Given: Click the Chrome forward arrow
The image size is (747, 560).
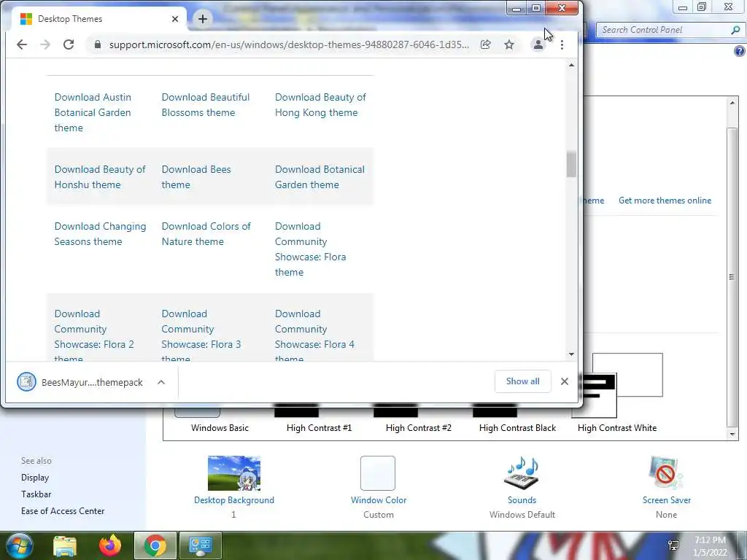Looking at the screenshot, I should (45, 44).
